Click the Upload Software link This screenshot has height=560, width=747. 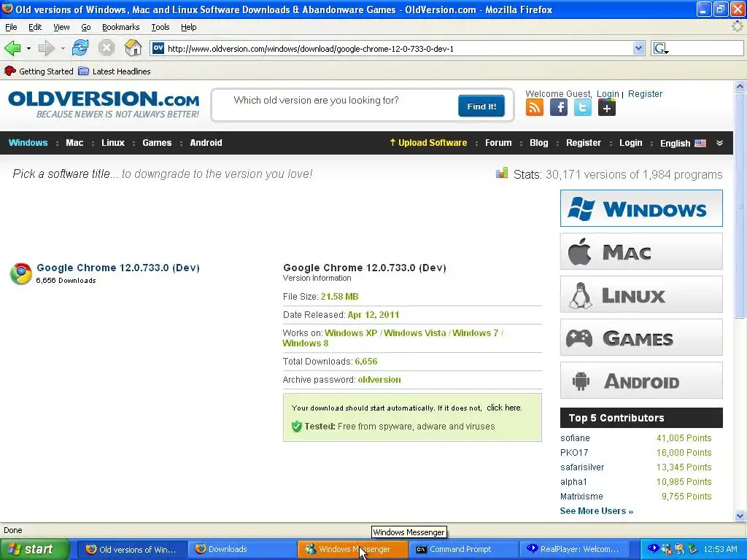point(427,143)
